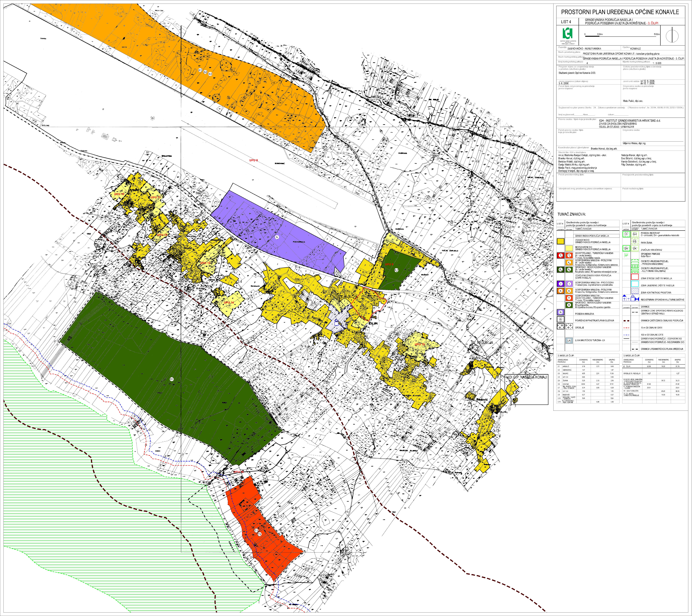Screen dimensions: 692x616
Task: Click the protected ZK significant landscape legend icon
Action: pos(626,248)
